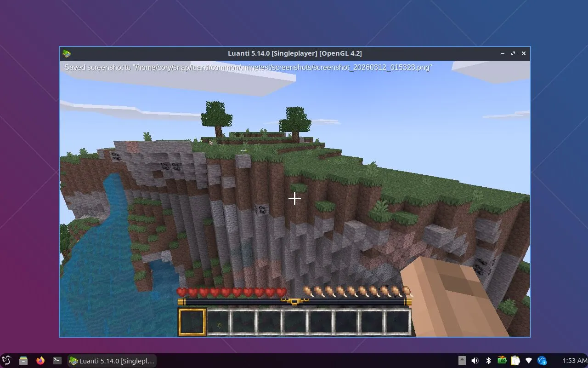Click the Luanti icon in the window title bar
The image size is (588, 368).
pyautogui.click(x=67, y=53)
